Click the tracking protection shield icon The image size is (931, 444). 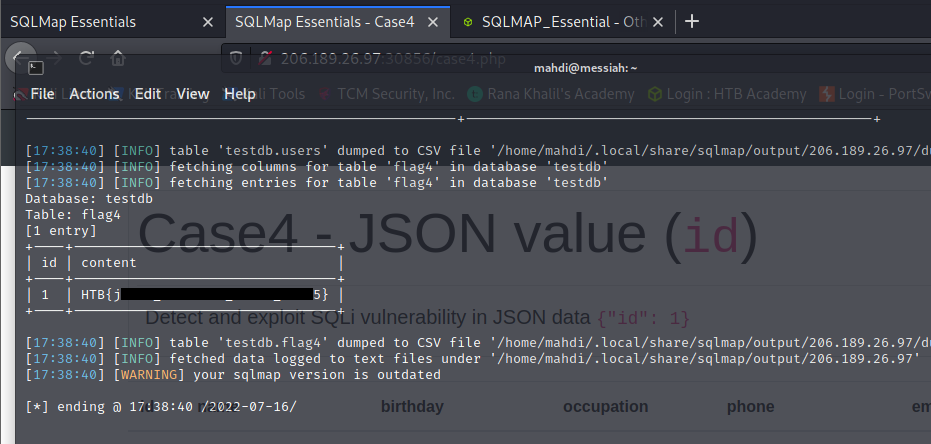[x=236, y=58]
